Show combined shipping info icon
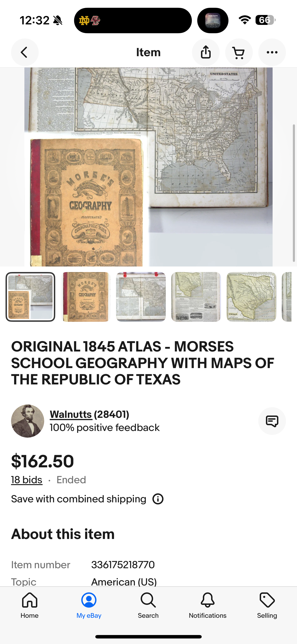Image resolution: width=297 pixels, height=644 pixels. click(158, 499)
